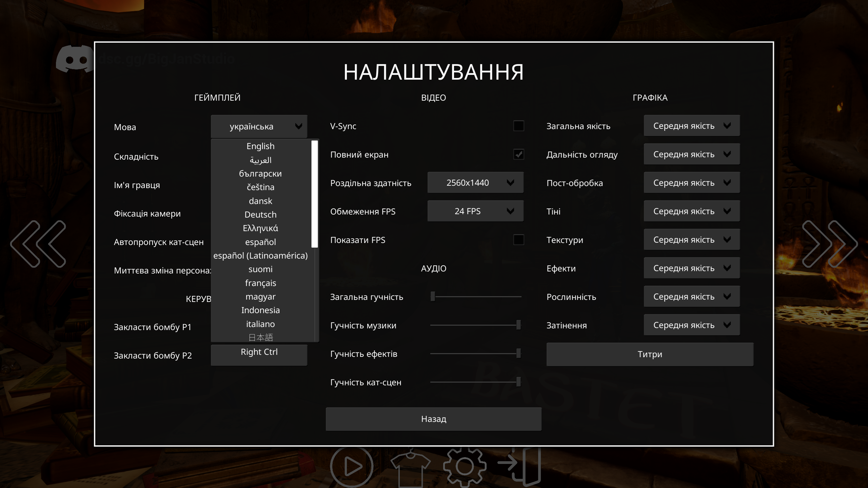Open the Титри credits button
The image size is (868, 488).
click(650, 354)
